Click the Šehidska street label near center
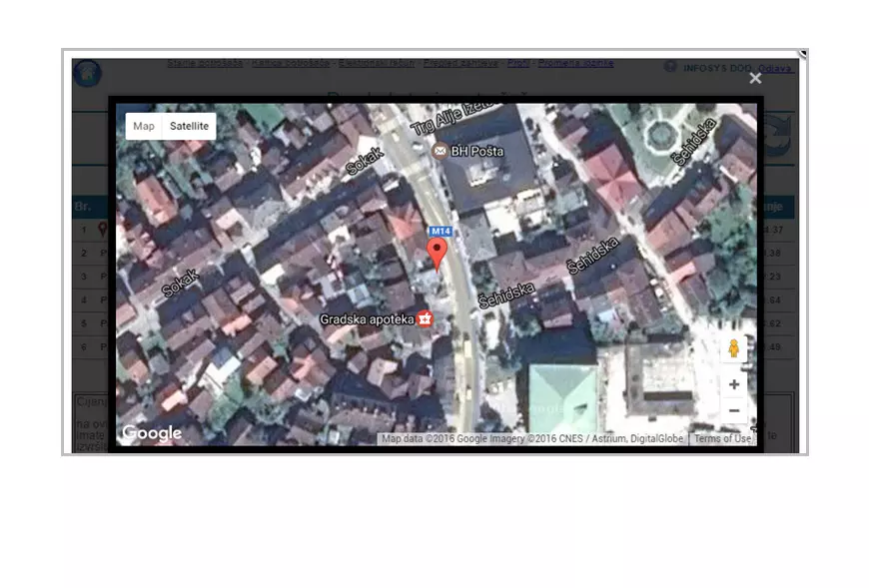This screenshot has width=869, height=588. point(506,295)
